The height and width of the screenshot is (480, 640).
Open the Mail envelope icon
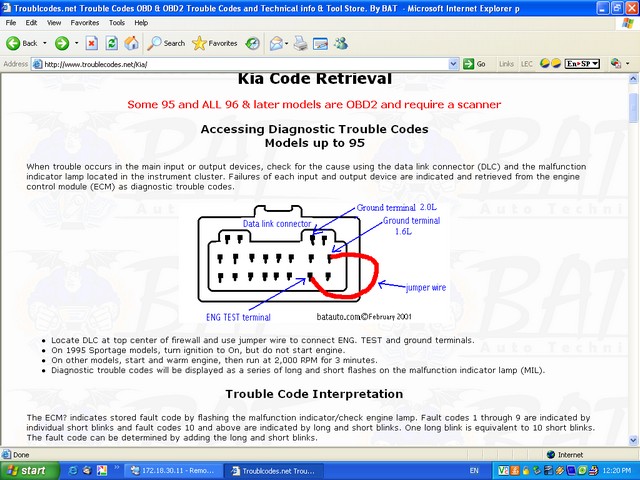click(x=276, y=43)
